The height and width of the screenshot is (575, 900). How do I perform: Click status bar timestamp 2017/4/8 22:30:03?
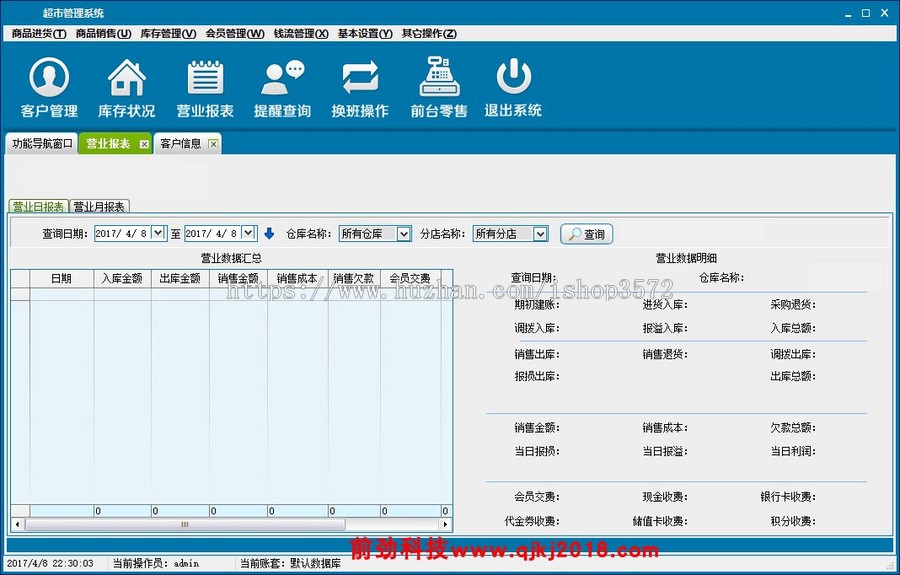click(x=50, y=564)
